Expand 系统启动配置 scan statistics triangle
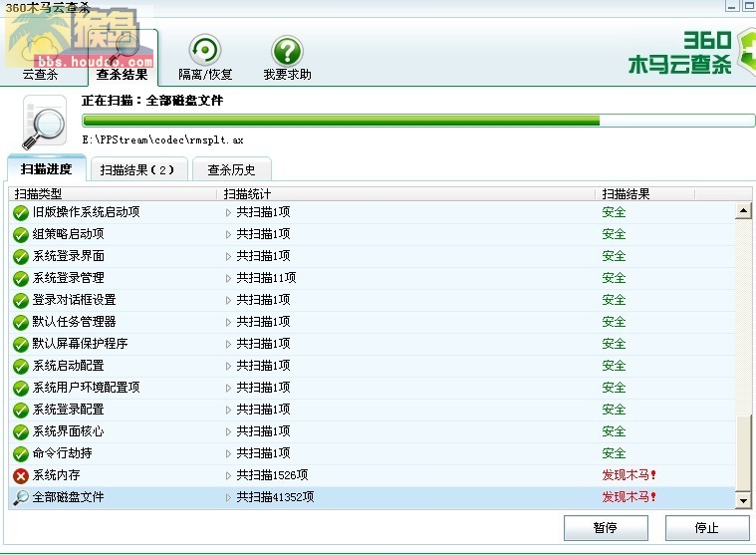The width and height of the screenshot is (756, 555). (228, 367)
